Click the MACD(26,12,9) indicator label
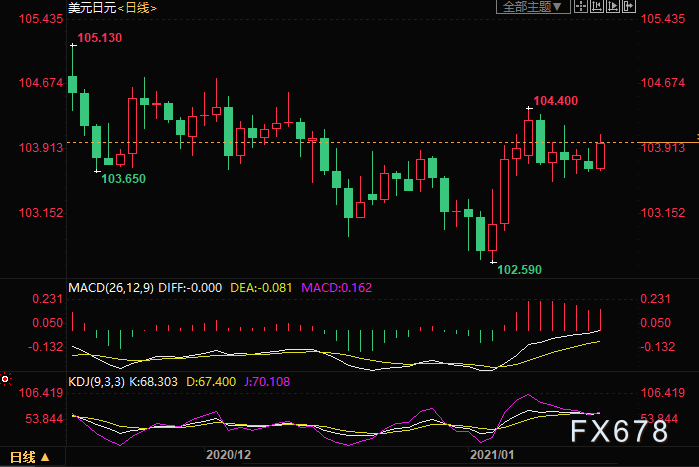 coord(112,288)
